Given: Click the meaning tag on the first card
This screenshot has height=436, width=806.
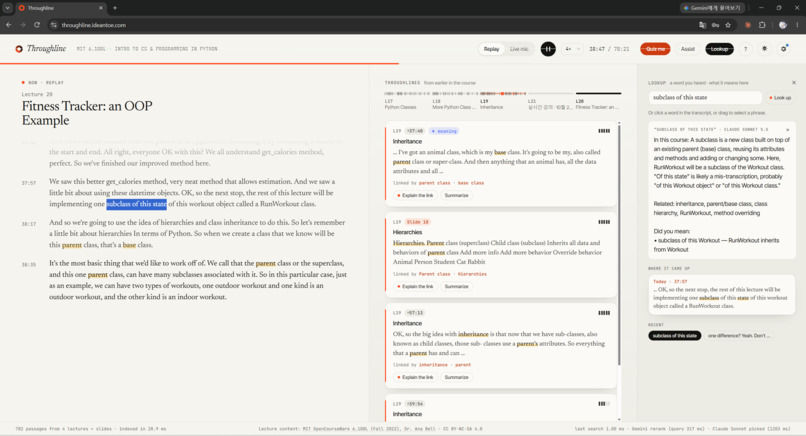Looking at the screenshot, I should pyautogui.click(x=444, y=131).
